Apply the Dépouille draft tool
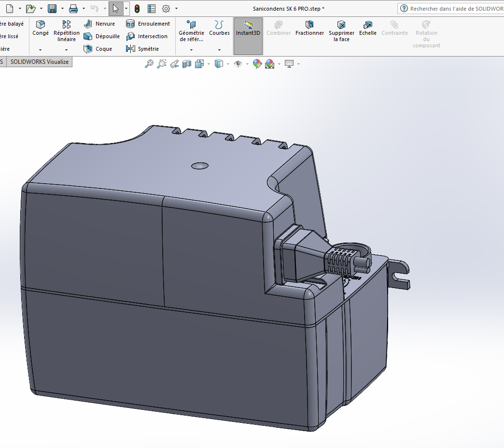This screenshot has width=504, height=448. [101, 36]
